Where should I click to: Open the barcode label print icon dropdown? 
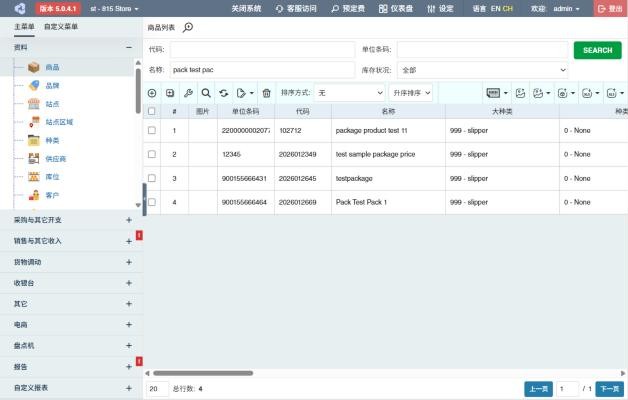(x=497, y=93)
